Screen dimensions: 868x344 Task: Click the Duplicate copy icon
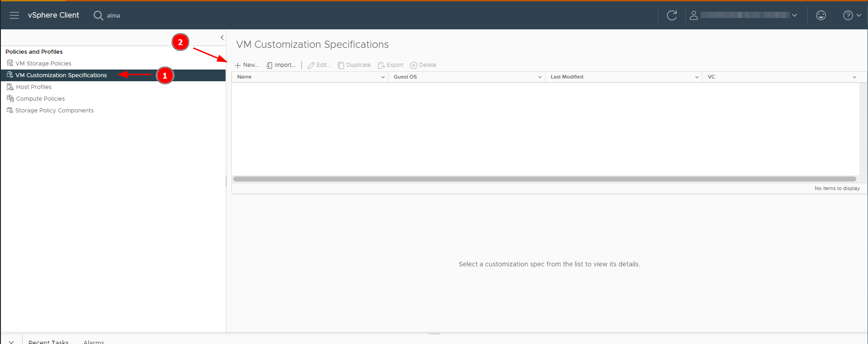pyautogui.click(x=341, y=65)
